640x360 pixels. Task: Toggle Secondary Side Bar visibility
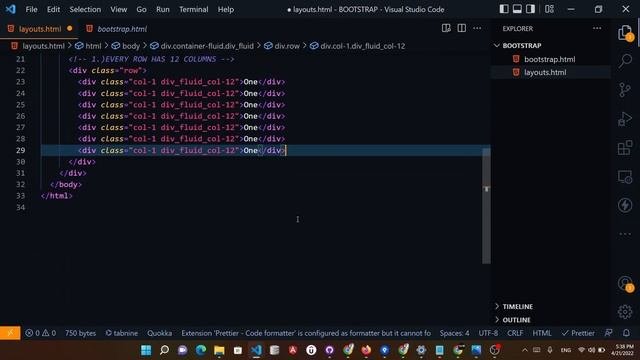(x=530, y=9)
